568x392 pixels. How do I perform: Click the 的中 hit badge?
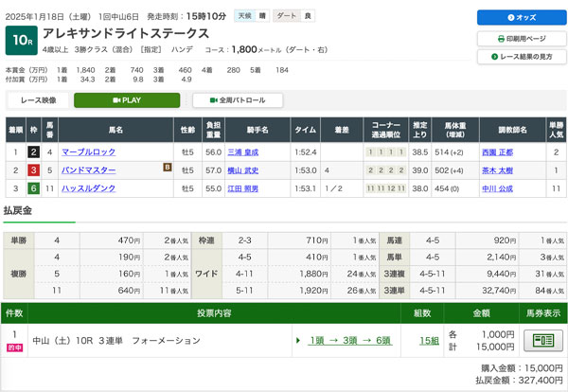(x=14, y=348)
